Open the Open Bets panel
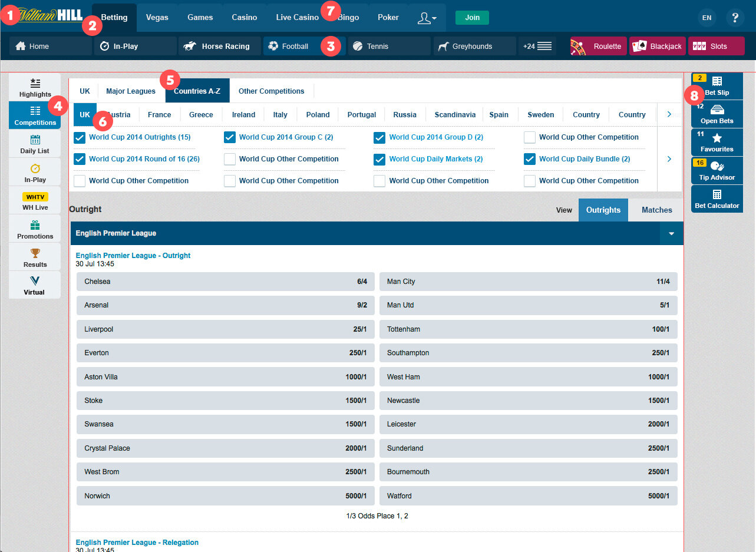This screenshot has width=756, height=552. point(717,114)
